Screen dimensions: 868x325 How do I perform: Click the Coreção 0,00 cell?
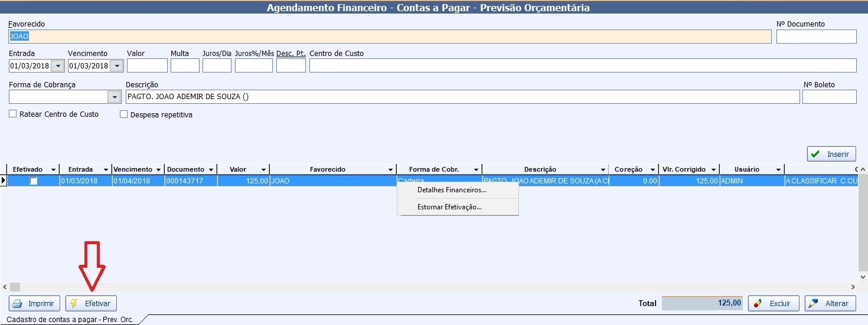click(634, 181)
